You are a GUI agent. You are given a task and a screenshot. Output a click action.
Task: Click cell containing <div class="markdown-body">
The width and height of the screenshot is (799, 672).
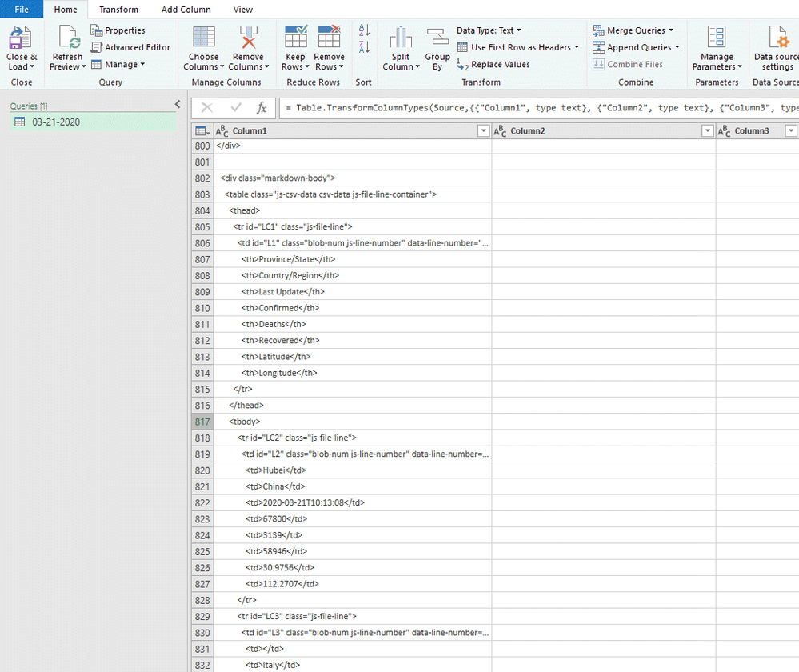pos(353,178)
